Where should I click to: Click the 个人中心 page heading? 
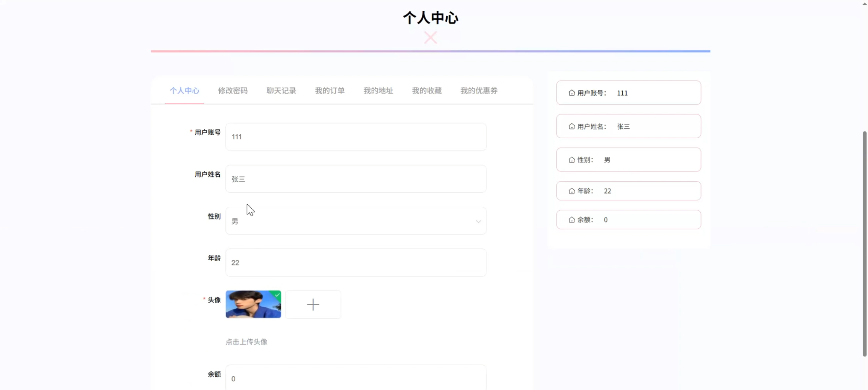coord(431,18)
